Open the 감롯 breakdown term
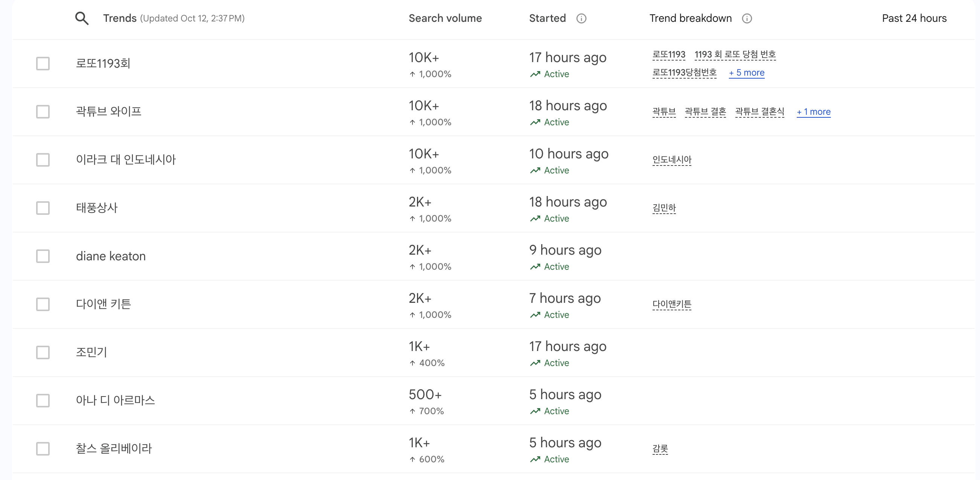 click(660, 449)
